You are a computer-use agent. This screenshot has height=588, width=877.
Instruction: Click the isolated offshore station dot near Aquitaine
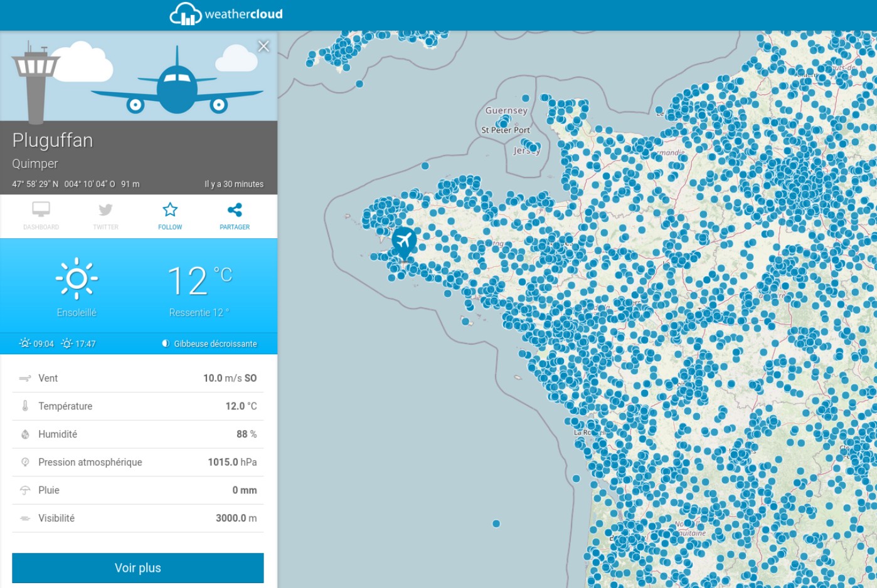[496, 523]
